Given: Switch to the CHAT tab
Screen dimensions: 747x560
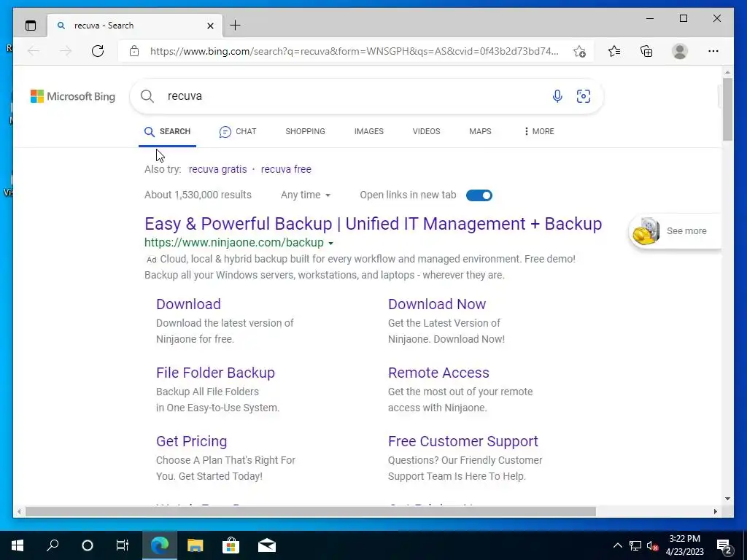Looking at the screenshot, I should click(238, 131).
